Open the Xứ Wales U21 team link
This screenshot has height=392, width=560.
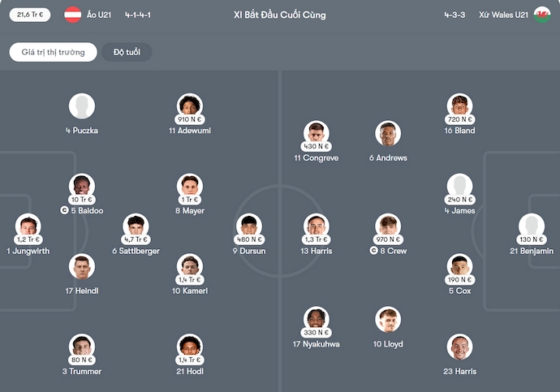point(503,15)
